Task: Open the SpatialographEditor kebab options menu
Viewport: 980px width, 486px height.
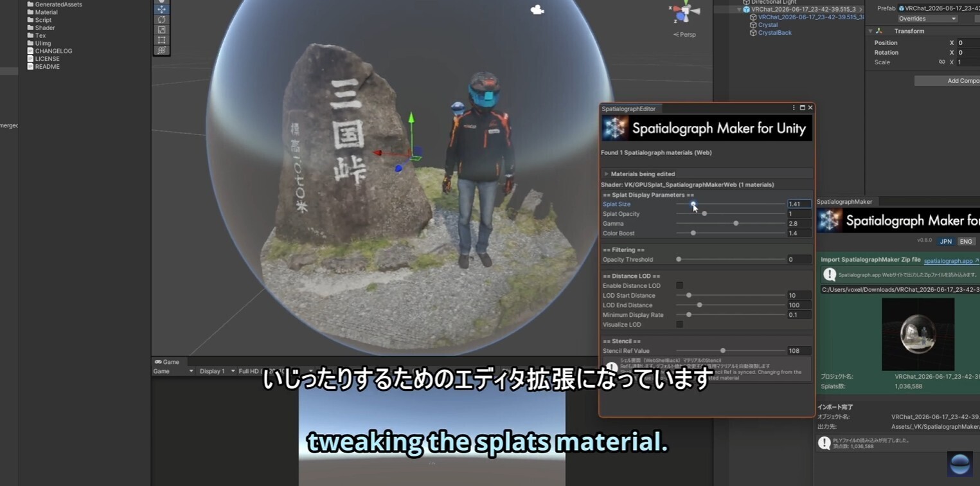Action: (x=794, y=108)
